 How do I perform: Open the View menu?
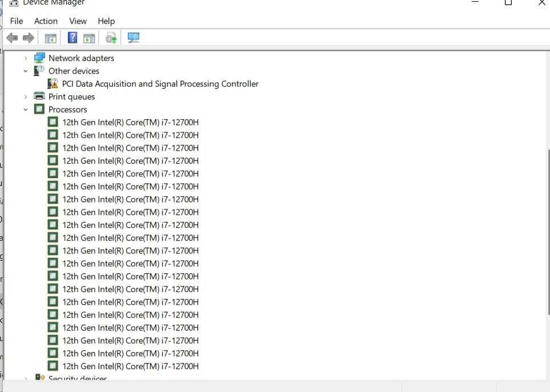(78, 21)
